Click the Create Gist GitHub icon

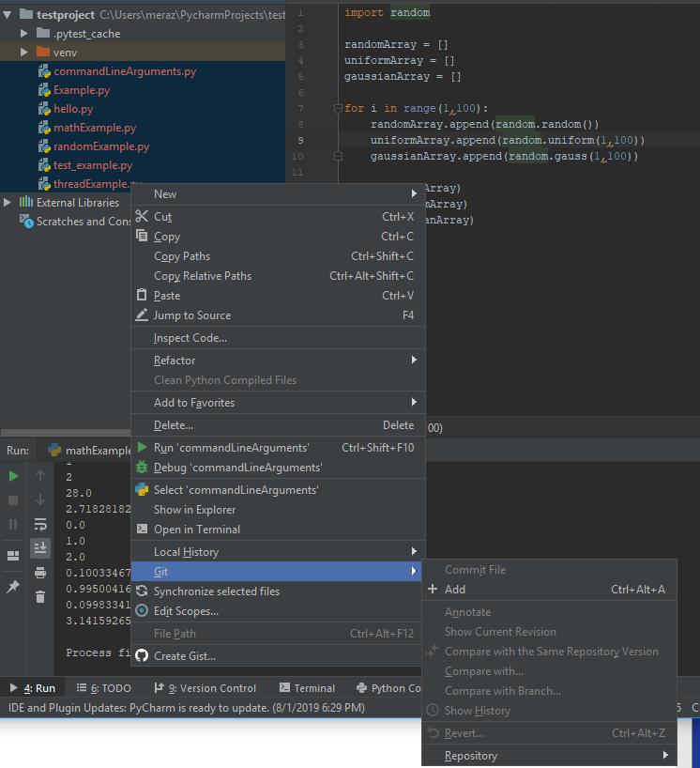[x=143, y=656]
